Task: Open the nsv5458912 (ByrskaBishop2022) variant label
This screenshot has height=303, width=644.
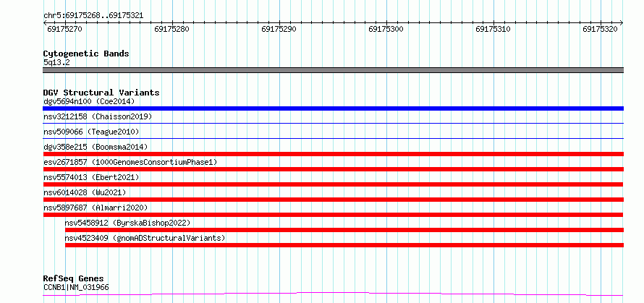Action: (x=128, y=223)
